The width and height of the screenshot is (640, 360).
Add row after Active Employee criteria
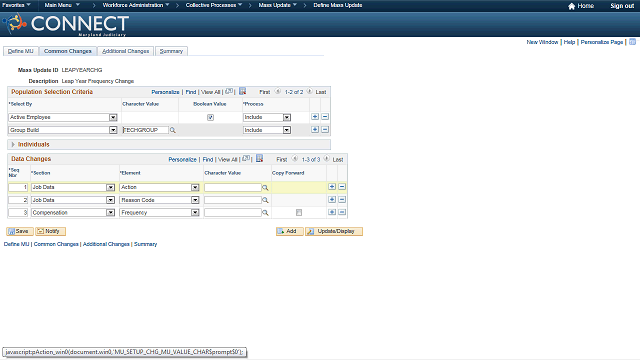click(315, 117)
